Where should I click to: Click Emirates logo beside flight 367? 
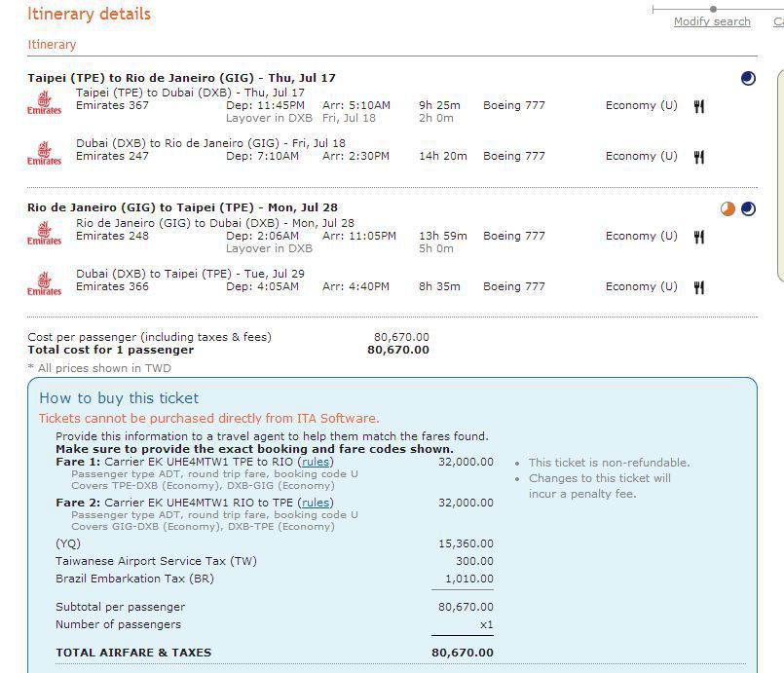(44, 103)
